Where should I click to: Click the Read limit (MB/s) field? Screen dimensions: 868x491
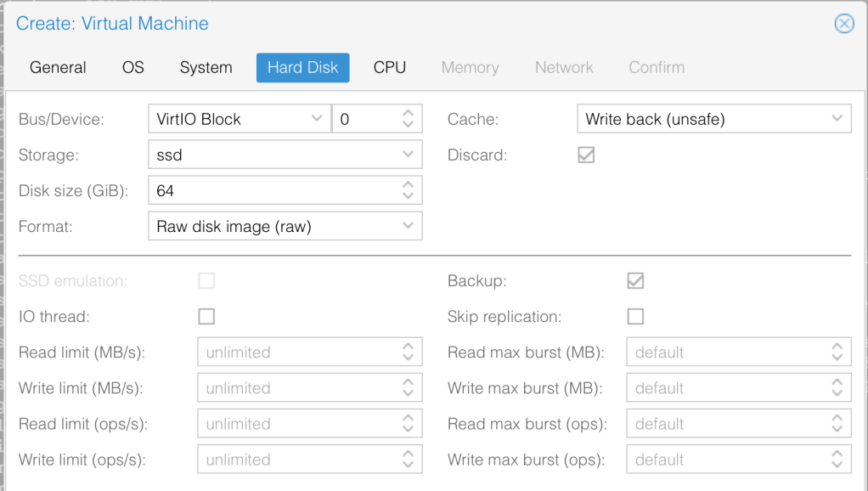coord(297,353)
